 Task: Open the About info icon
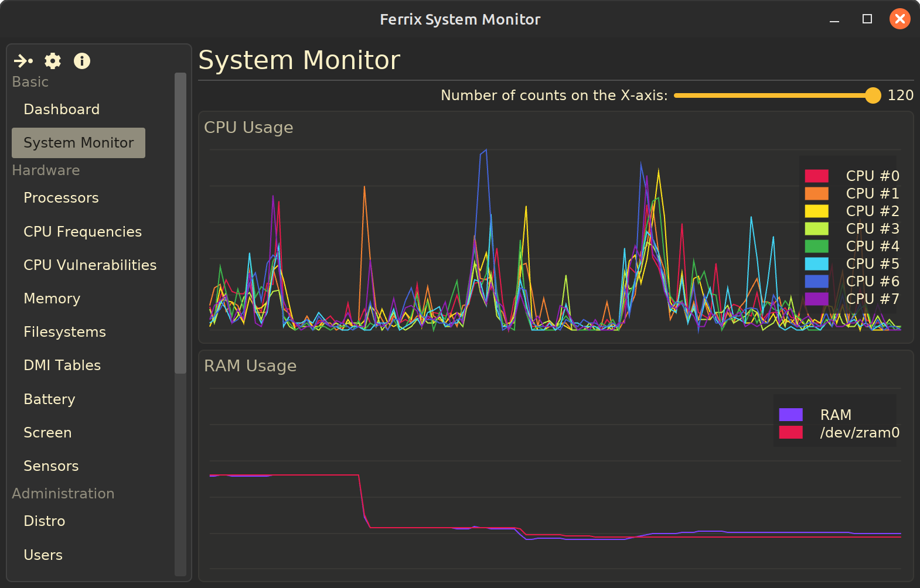82,61
